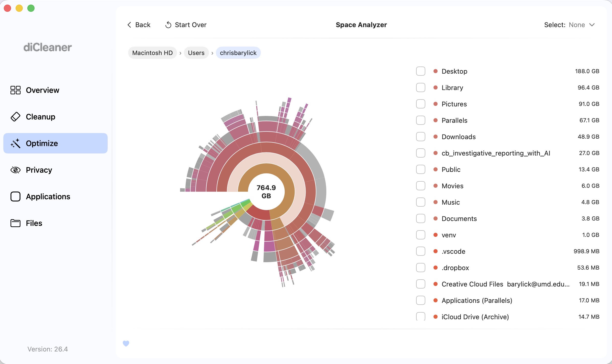This screenshot has width=612, height=364.
Task: Check the cb_investigative_reporting_with_AI checkbox
Action: pos(421,153)
